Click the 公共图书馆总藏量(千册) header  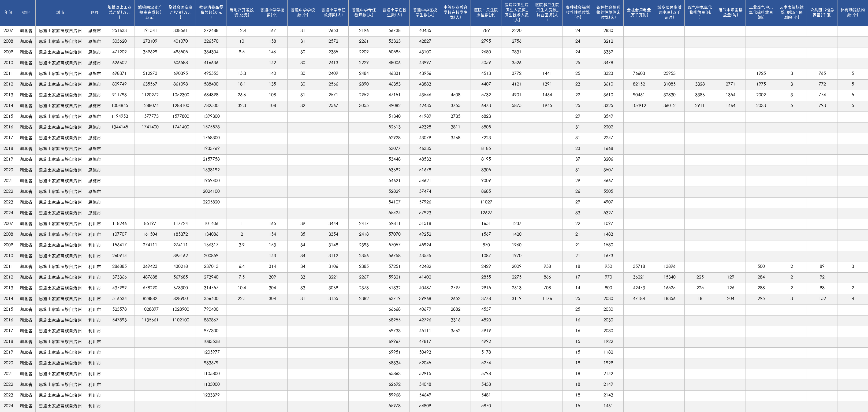coord(822,13)
